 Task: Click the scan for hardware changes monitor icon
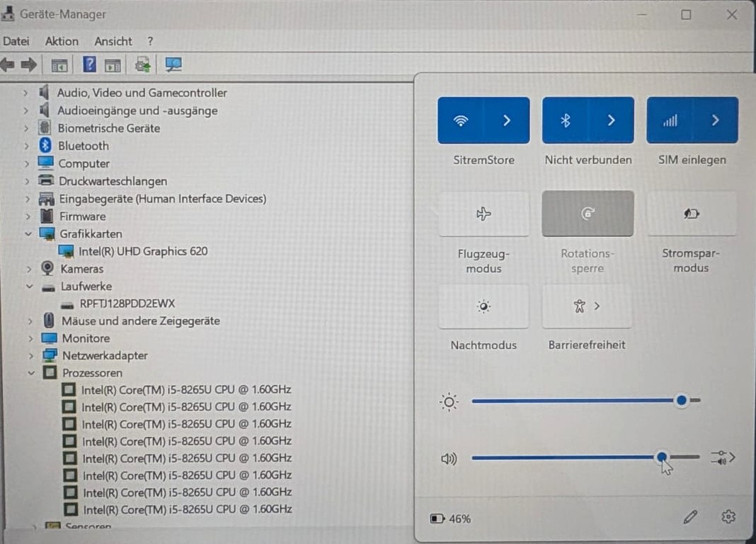(x=173, y=64)
